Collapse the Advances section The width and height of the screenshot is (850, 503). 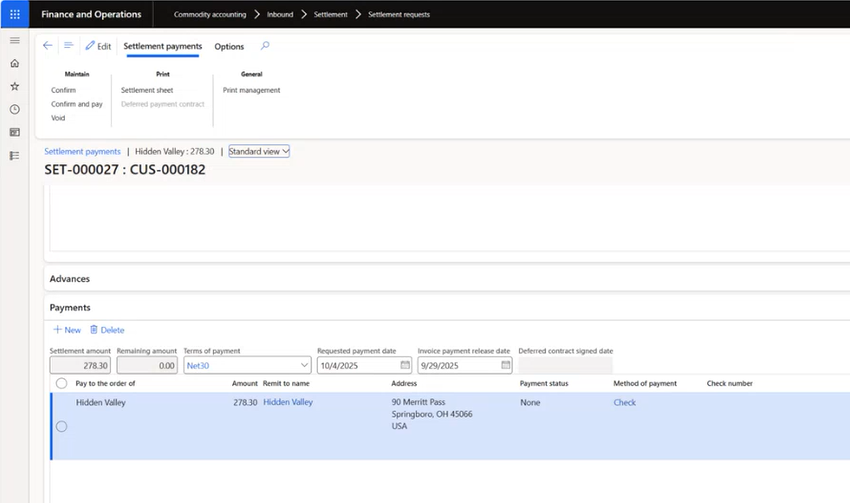(70, 279)
